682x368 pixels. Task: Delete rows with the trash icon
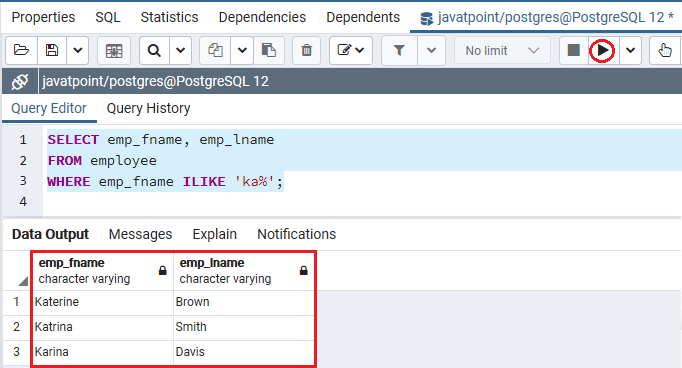click(x=307, y=50)
